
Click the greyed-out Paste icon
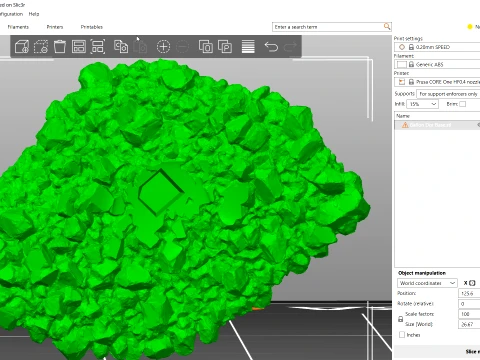(140, 47)
